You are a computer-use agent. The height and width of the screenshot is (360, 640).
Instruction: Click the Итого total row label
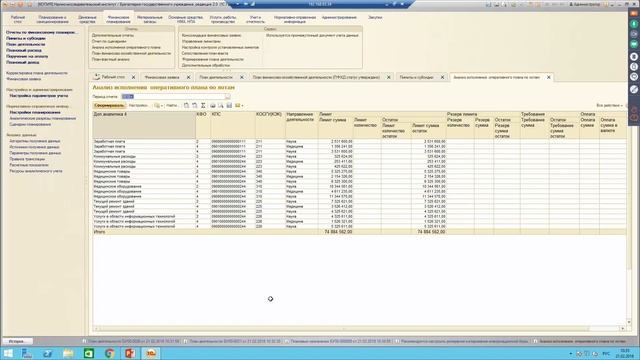point(100,232)
